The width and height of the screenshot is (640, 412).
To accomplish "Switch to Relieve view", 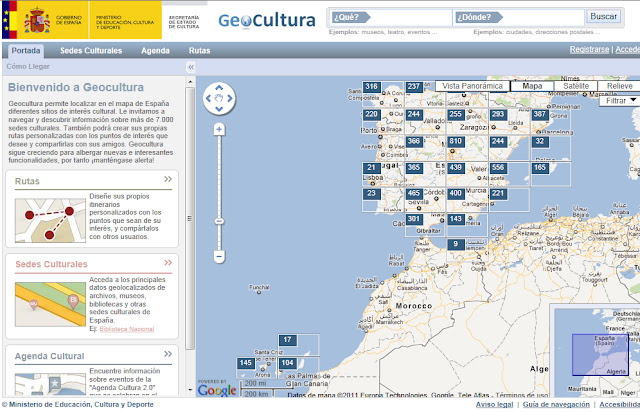I will 619,86.
